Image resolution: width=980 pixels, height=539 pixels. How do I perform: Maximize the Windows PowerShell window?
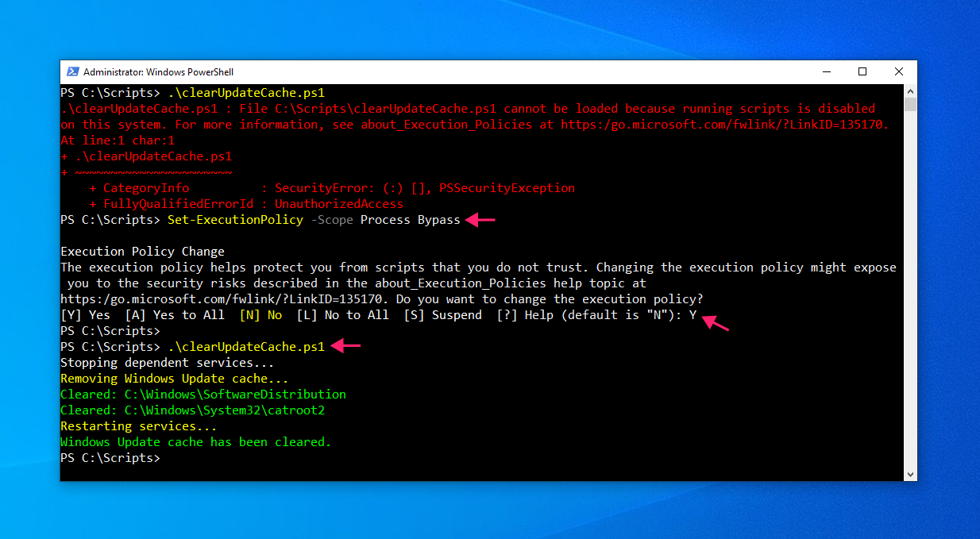[862, 71]
